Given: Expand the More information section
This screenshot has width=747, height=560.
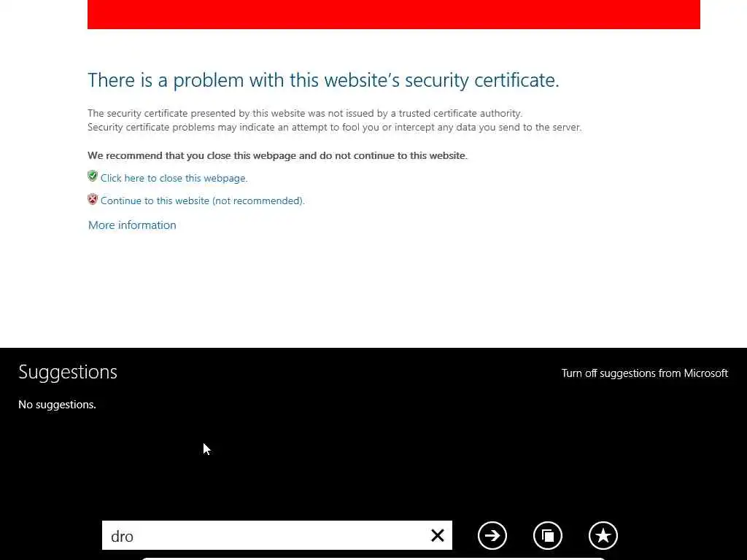Looking at the screenshot, I should [132, 225].
